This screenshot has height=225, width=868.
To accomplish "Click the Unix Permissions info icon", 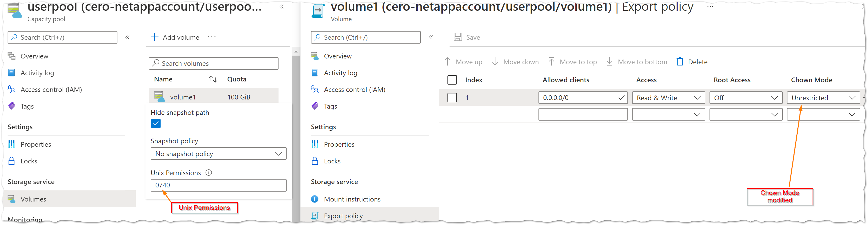I will pos(209,173).
